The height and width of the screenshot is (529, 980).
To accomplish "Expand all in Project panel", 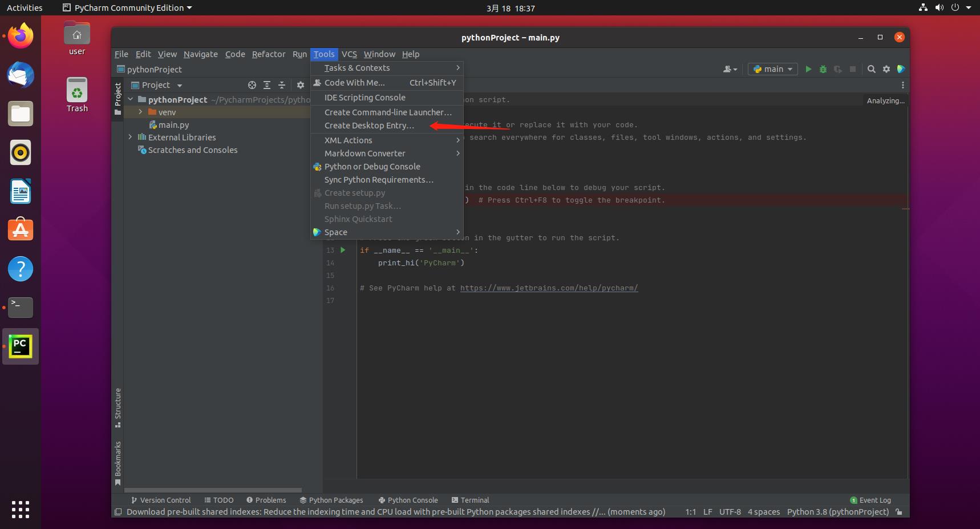I will point(266,85).
